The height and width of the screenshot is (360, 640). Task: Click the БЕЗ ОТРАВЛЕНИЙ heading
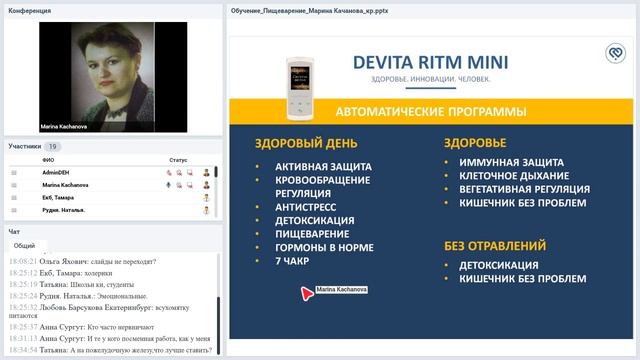pos(495,246)
